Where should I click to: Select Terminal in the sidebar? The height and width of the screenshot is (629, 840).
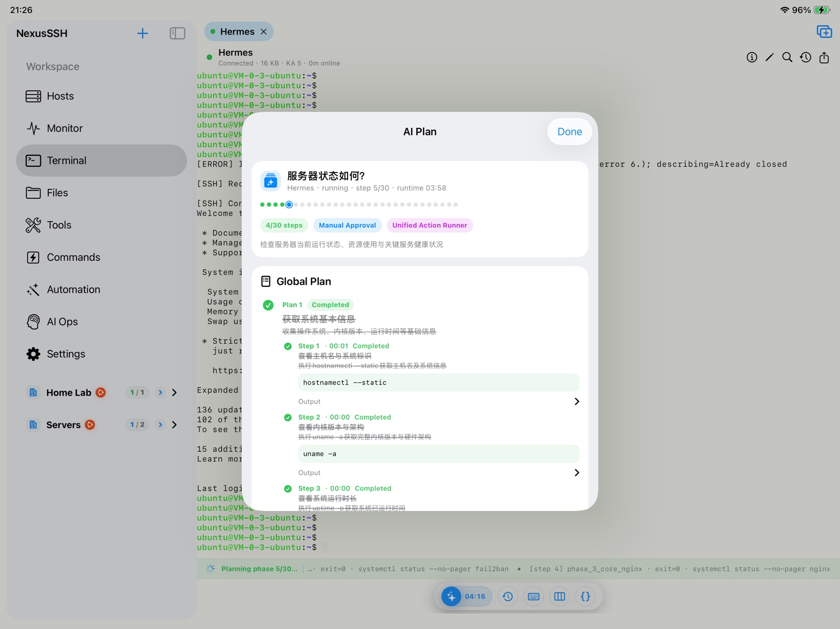coord(101,161)
